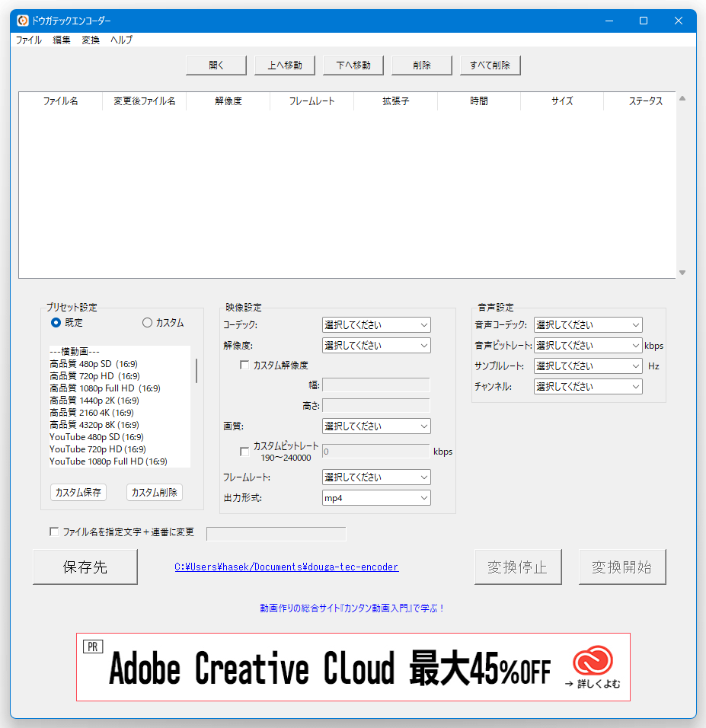The image size is (706, 728).
Task: Click the カスタム削除 button
Action: [154, 492]
